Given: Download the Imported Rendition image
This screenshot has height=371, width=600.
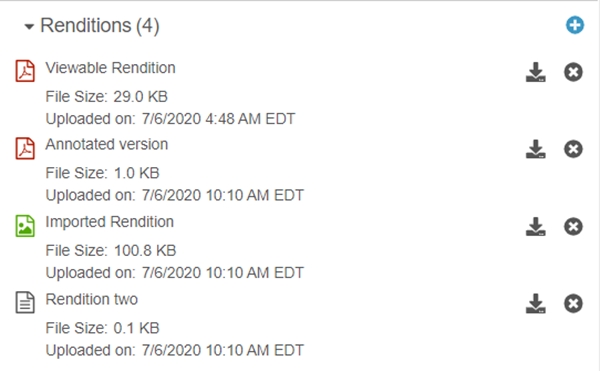Looking at the screenshot, I should pyautogui.click(x=536, y=226).
